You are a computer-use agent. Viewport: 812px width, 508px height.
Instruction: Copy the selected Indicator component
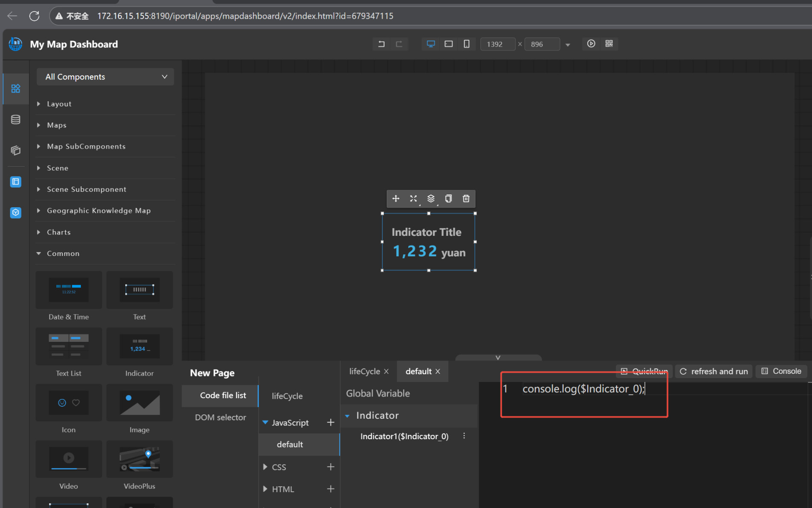pyautogui.click(x=448, y=199)
